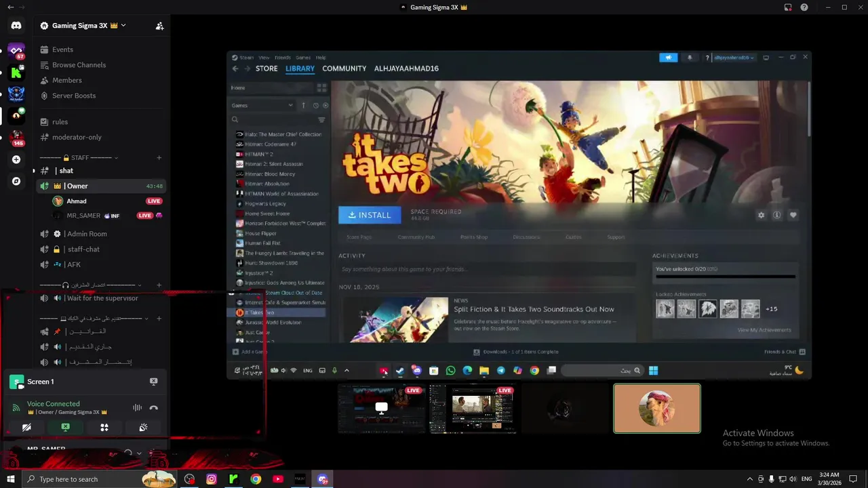
Task: Open the Windows Start menu
Action: tap(11, 479)
